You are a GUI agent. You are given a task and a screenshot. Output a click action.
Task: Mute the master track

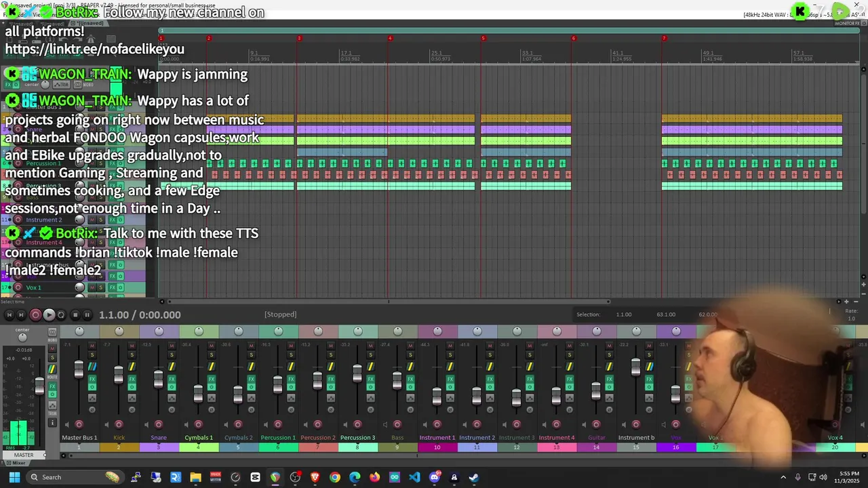(x=52, y=348)
